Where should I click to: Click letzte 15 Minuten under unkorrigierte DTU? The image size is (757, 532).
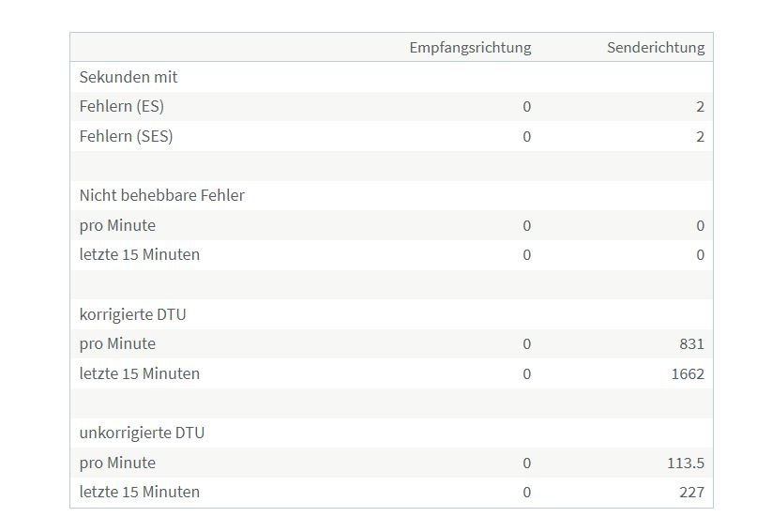tap(140, 492)
